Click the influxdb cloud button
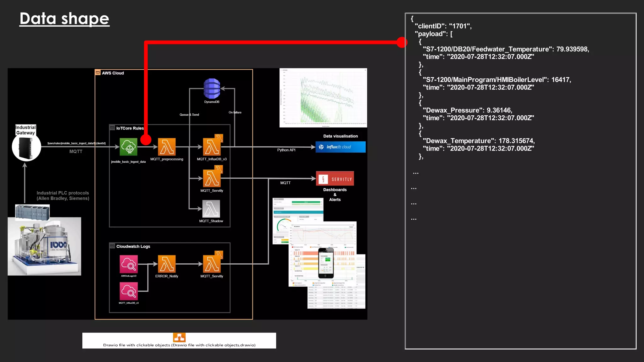The image size is (644, 362). (341, 147)
